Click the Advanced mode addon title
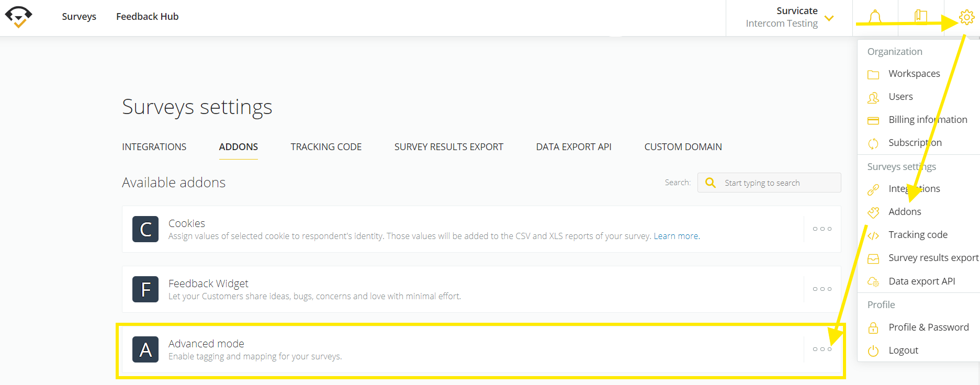 pyautogui.click(x=206, y=344)
